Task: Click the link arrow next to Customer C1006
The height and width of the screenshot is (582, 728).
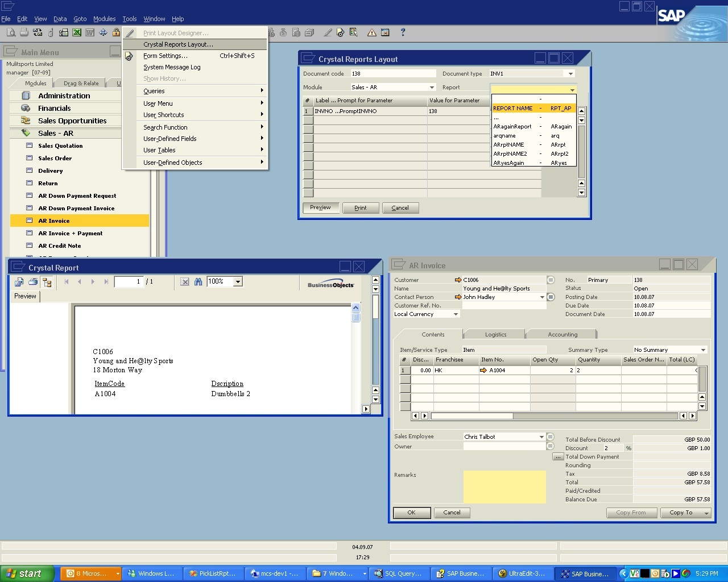Action: [x=458, y=280]
